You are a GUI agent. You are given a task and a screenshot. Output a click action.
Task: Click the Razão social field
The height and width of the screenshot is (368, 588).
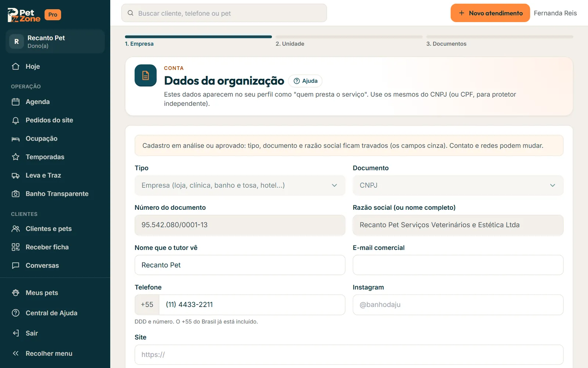click(458, 225)
